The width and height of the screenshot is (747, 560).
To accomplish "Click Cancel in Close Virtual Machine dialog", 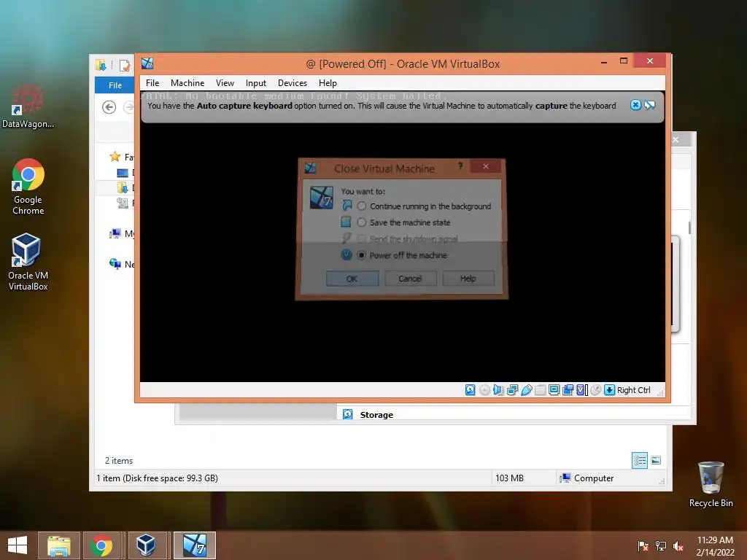I will pyautogui.click(x=410, y=279).
